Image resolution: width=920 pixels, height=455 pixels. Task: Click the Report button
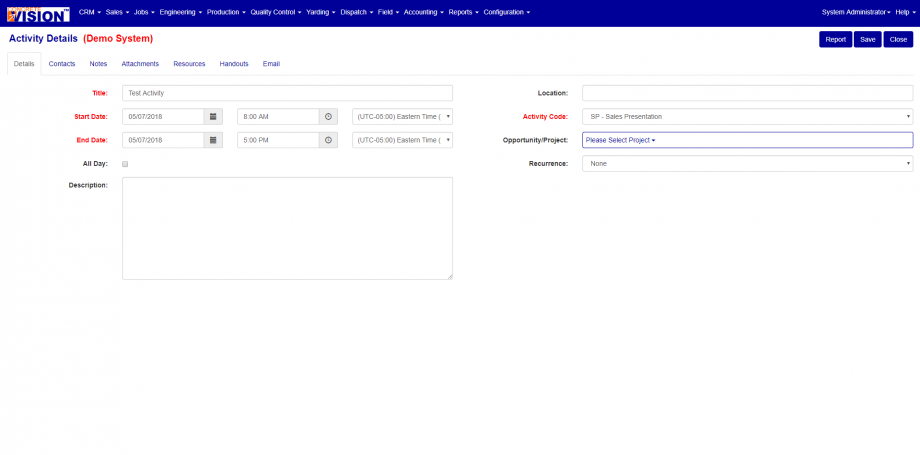pos(836,39)
